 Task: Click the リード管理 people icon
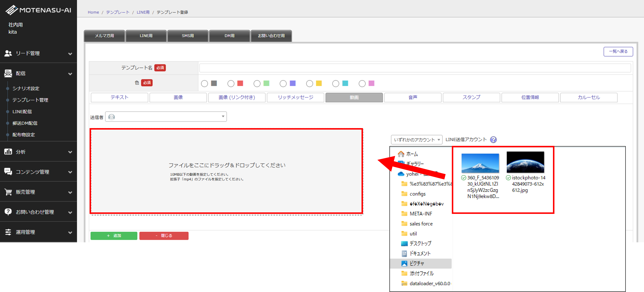[x=8, y=53]
